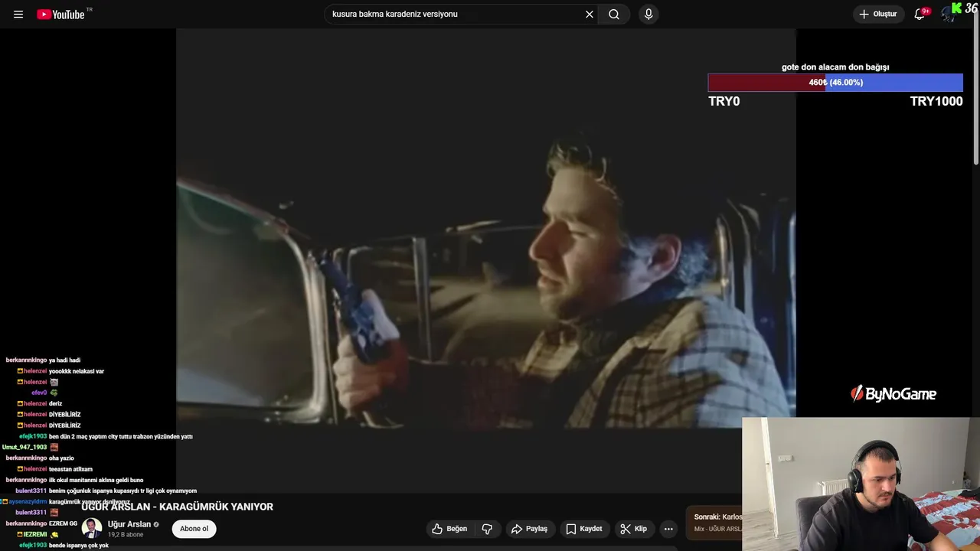Click chat username Umut_947_1903
980x551 pixels.
tap(24, 447)
